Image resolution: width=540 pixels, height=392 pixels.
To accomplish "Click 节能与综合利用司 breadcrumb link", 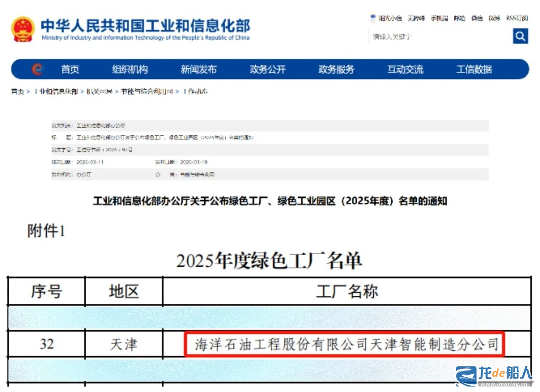I will click(x=147, y=91).
